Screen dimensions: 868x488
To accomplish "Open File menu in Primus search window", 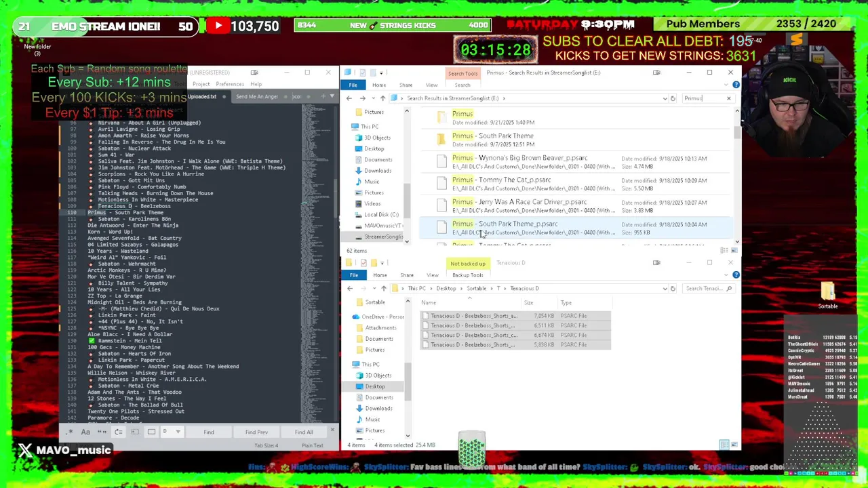I will (353, 85).
